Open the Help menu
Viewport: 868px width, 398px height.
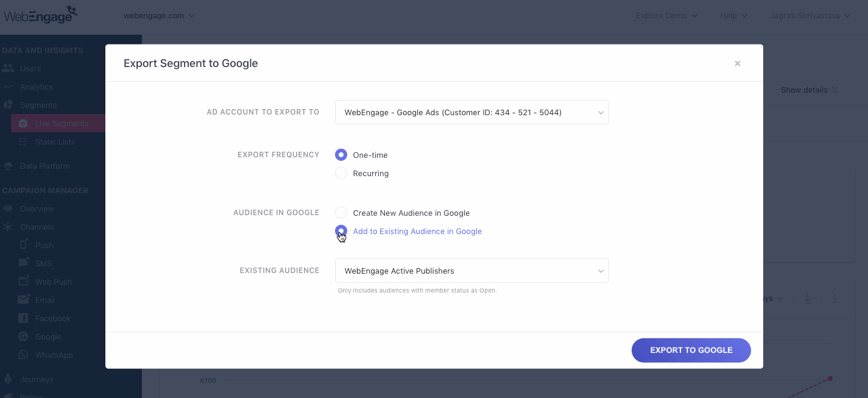[x=733, y=16]
